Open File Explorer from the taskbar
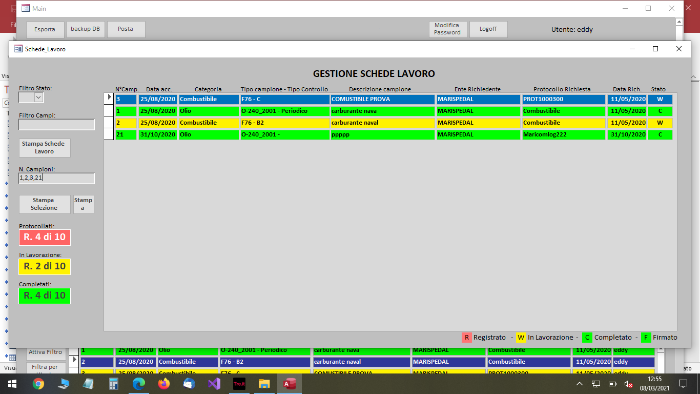Image resolution: width=700 pixels, height=394 pixels. tap(264, 384)
